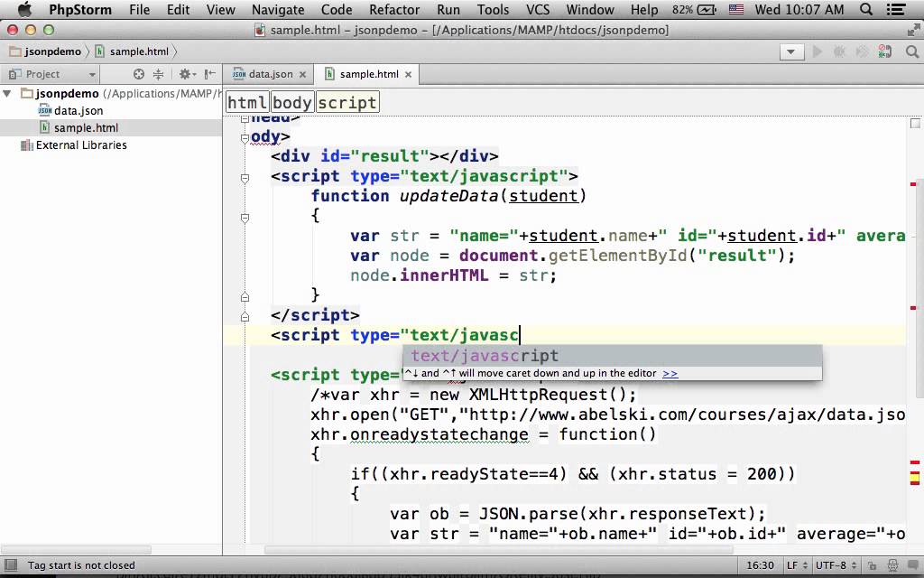The height and width of the screenshot is (578, 924).
Task: Click the clock showing Wed 10:07 AM
Action: pos(799,9)
